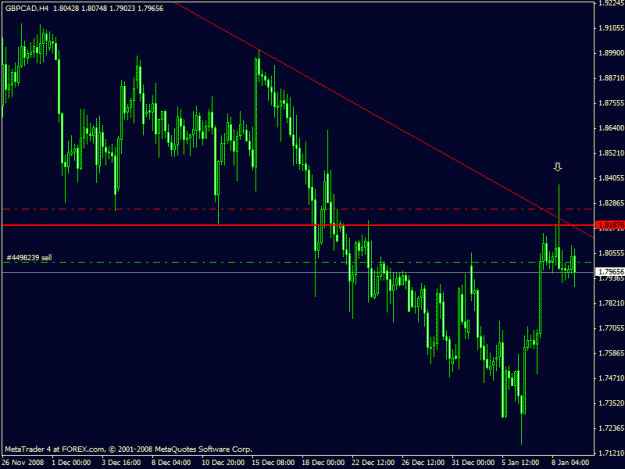This screenshot has height=469, width=625.
Task: Click the 1.77055 price axis label
Action: coord(611,328)
